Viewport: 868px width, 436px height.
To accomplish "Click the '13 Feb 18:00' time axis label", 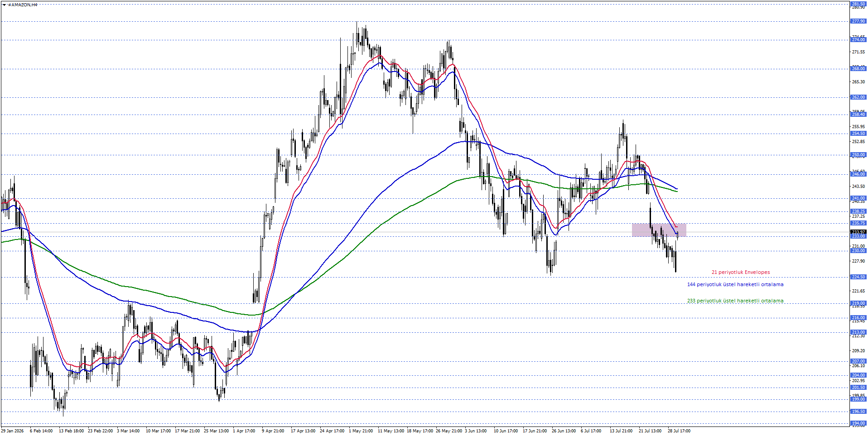I will coord(71,431).
